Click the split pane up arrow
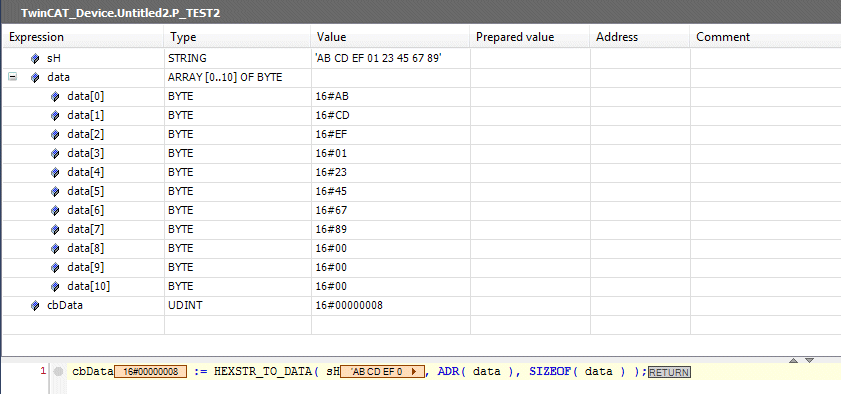 click(794, 360)
